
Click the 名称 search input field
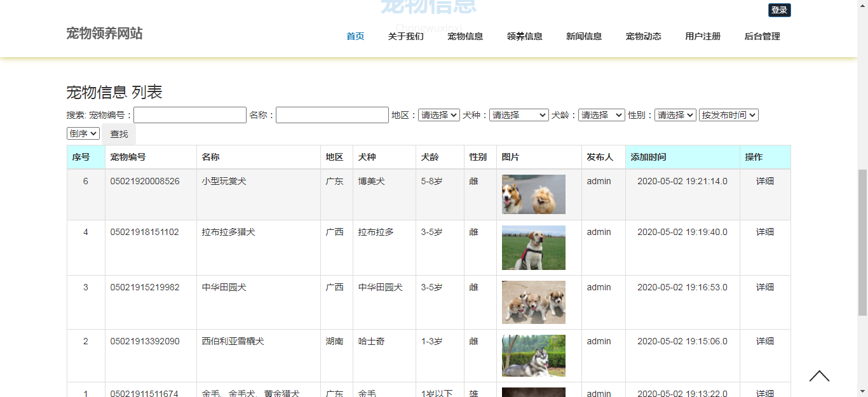click(x=332, y=115)
